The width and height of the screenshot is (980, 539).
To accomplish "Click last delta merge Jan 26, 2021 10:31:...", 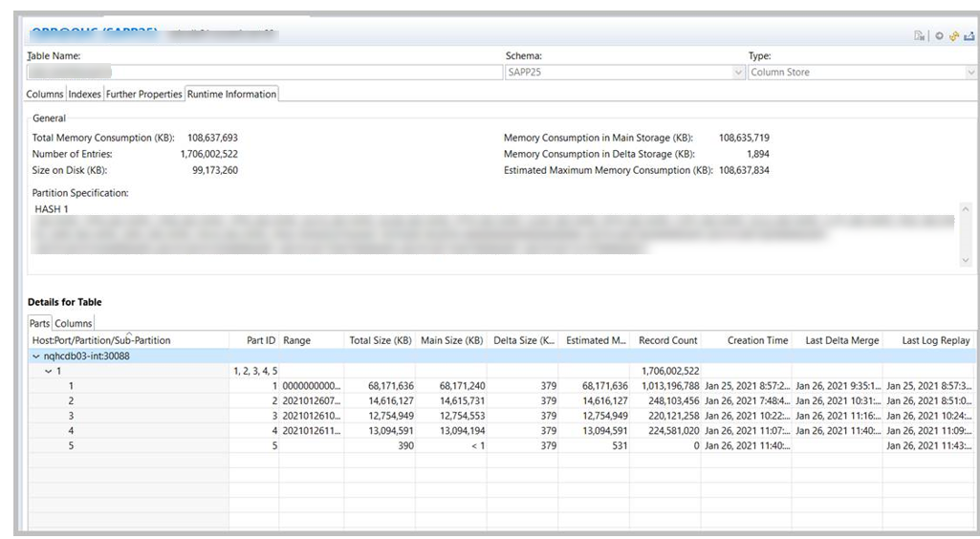I will pos(838,401).
